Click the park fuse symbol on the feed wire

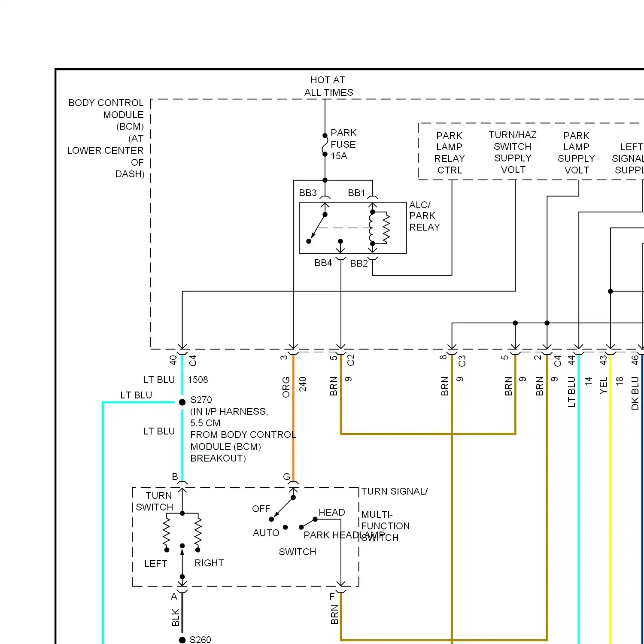pyautogui.click(x=325, y=145)
